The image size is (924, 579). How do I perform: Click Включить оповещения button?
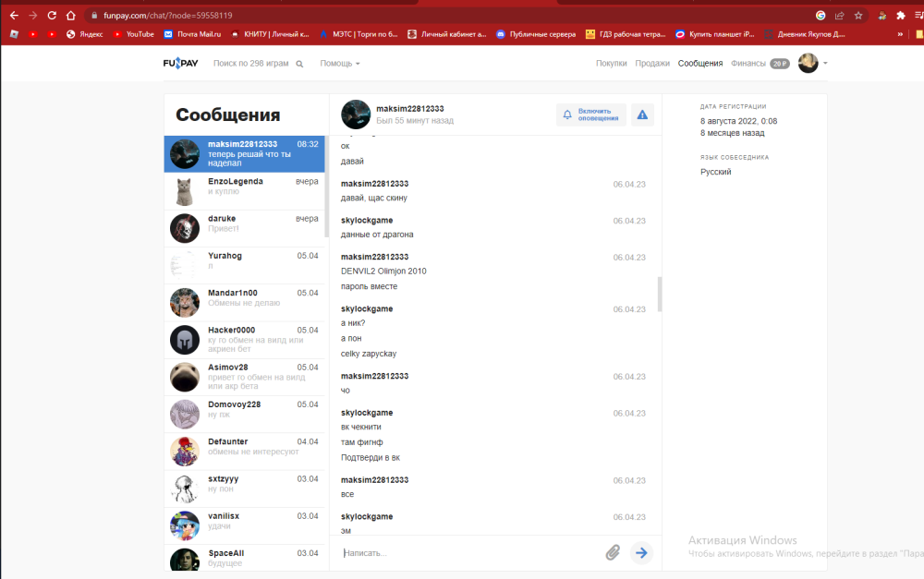pyautogui.click(x=591, y=115)
